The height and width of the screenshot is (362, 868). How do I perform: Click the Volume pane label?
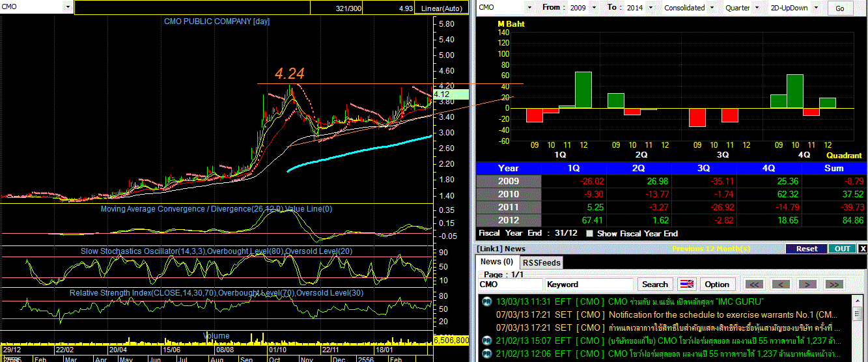(x=216, y=336)
